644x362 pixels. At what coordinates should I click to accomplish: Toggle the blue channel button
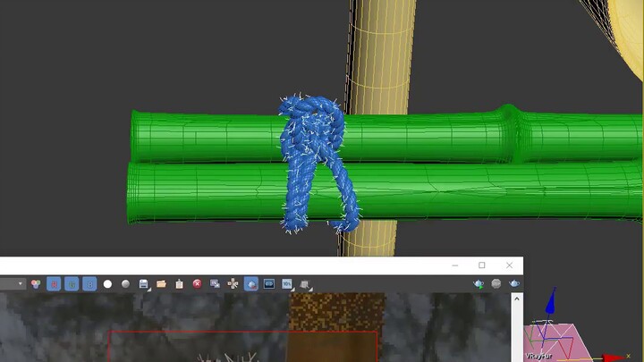(x=89, y=284)
